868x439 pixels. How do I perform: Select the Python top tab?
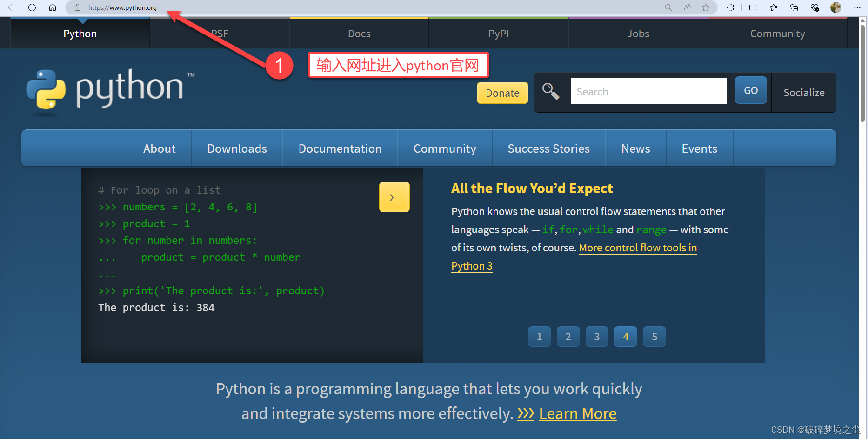pos(80,34)
